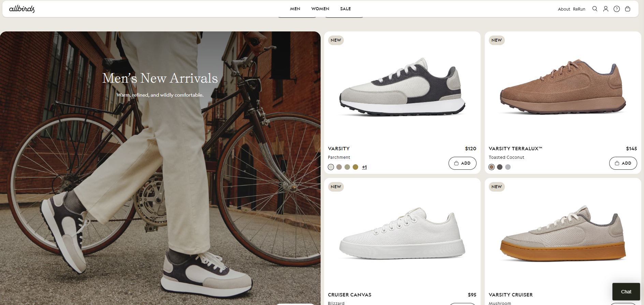Open the Chat widget

click(626, 292)
